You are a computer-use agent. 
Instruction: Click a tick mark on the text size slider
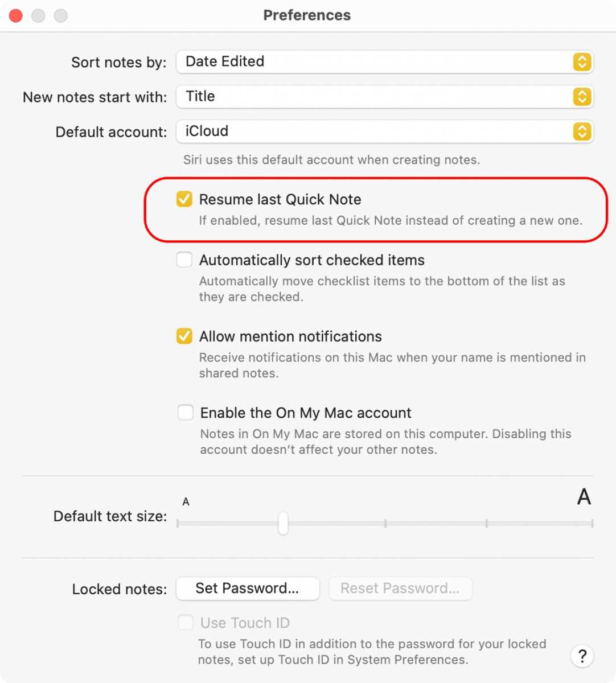[386, 522]
